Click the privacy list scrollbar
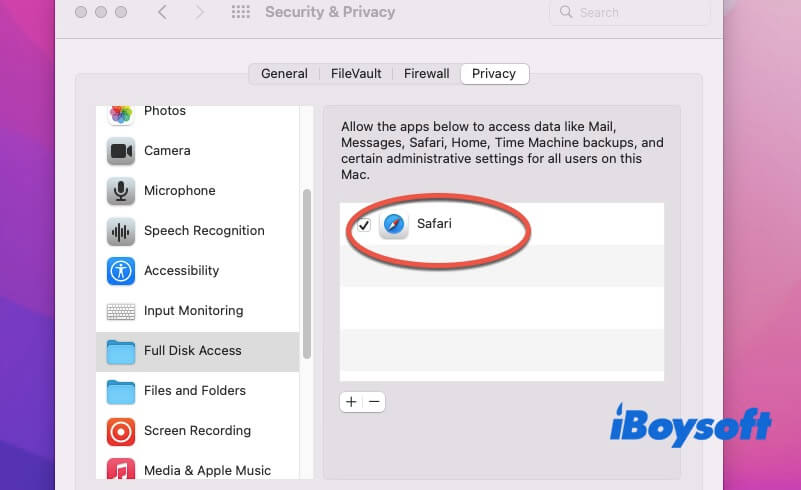 pyautogui.click(x=307, y=270)
